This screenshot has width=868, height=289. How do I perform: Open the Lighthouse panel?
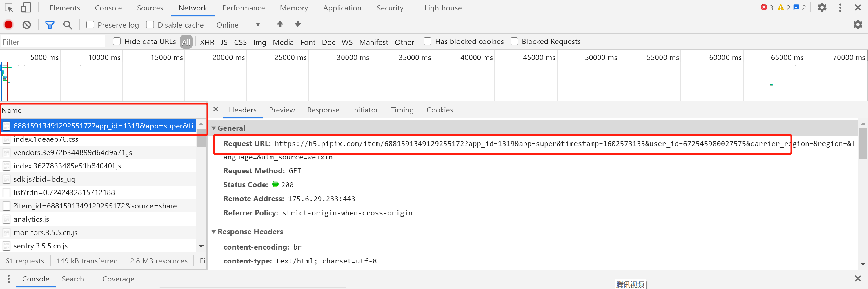(x=443, y=8)
